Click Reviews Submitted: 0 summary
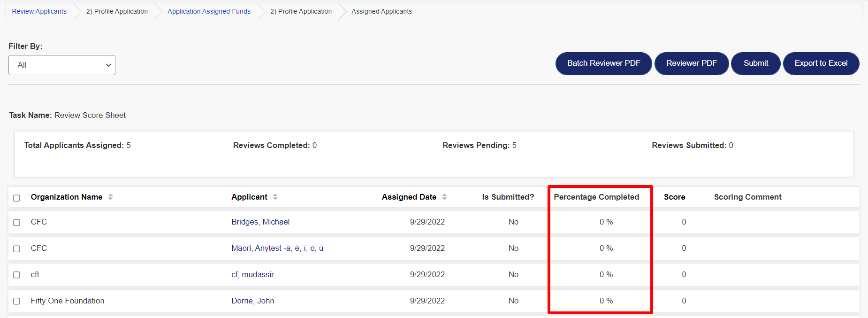868x318 pixels. [693, 145]
